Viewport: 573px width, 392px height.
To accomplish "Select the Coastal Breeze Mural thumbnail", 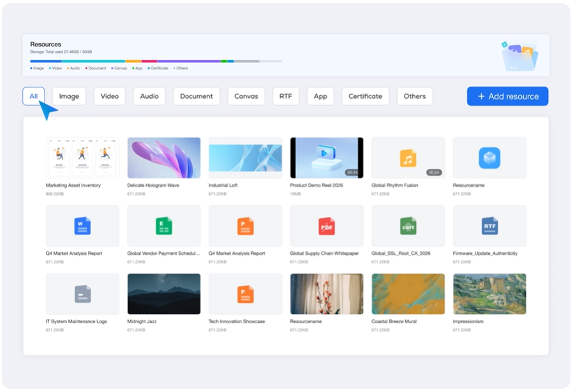I will (408, 294).
